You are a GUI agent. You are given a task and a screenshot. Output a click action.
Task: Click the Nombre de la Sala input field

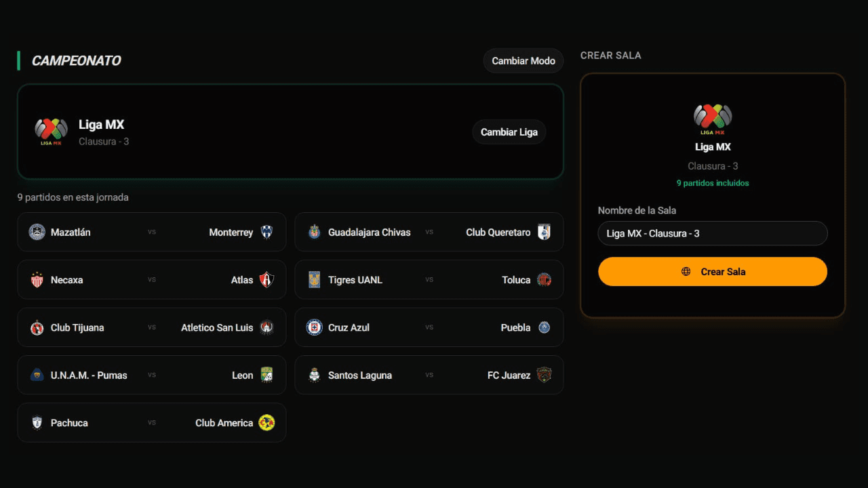pyautogui.click(x=713, y=233)
